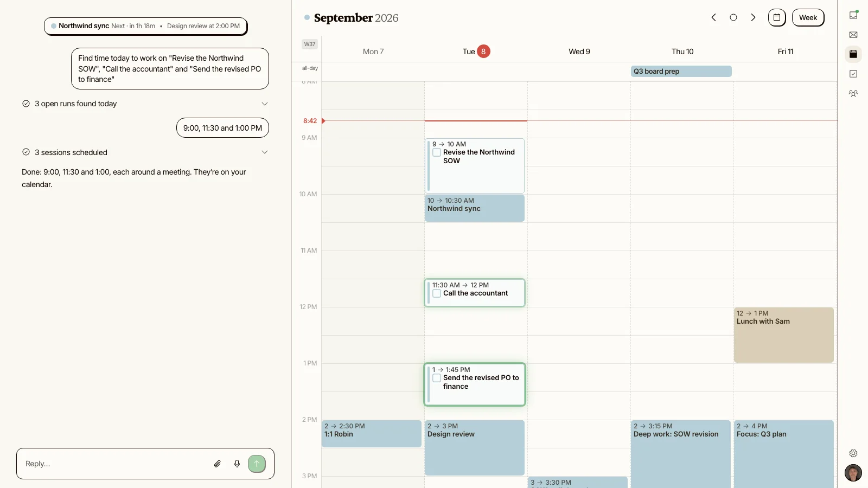868x488 pixels.
Task: Send the reply with green arrow button
Action: [x=257, y=464]
